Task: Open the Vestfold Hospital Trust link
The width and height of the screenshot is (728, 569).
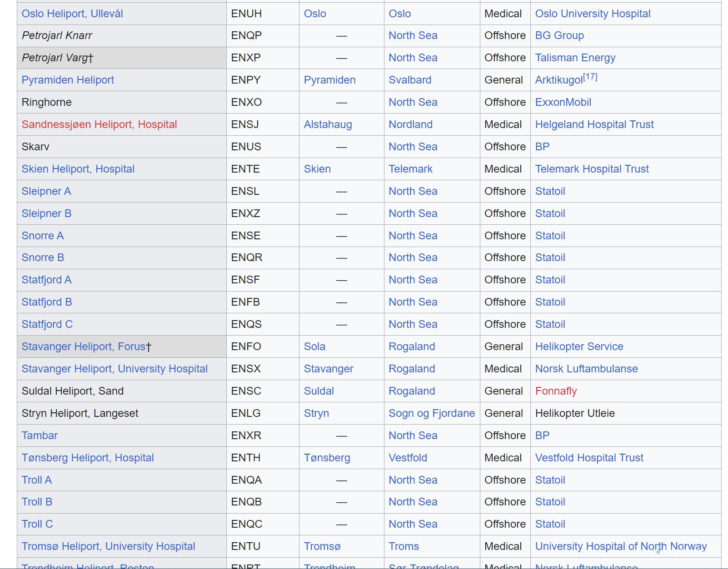Action: click(589, 458)
